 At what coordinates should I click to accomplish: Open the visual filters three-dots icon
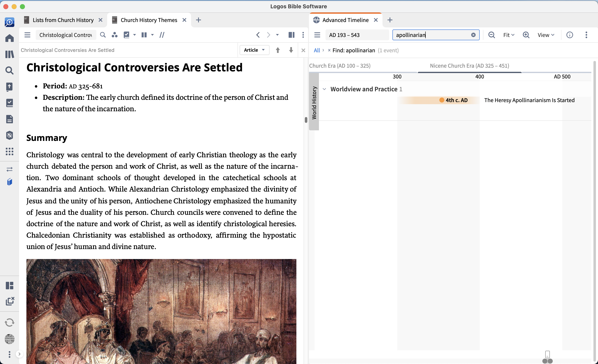point(115,35)
